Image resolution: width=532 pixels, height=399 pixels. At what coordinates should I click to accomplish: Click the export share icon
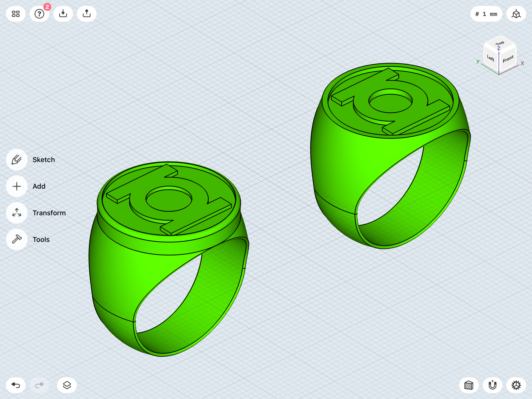(x=87, y=14)
